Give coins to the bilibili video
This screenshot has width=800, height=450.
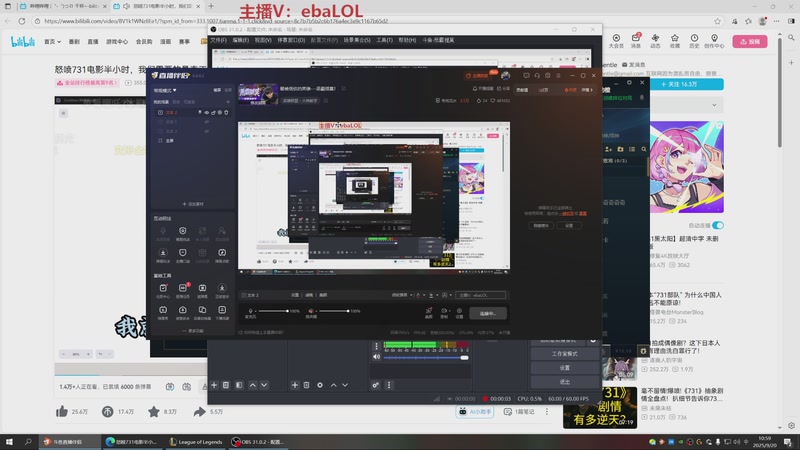[108, 411]
